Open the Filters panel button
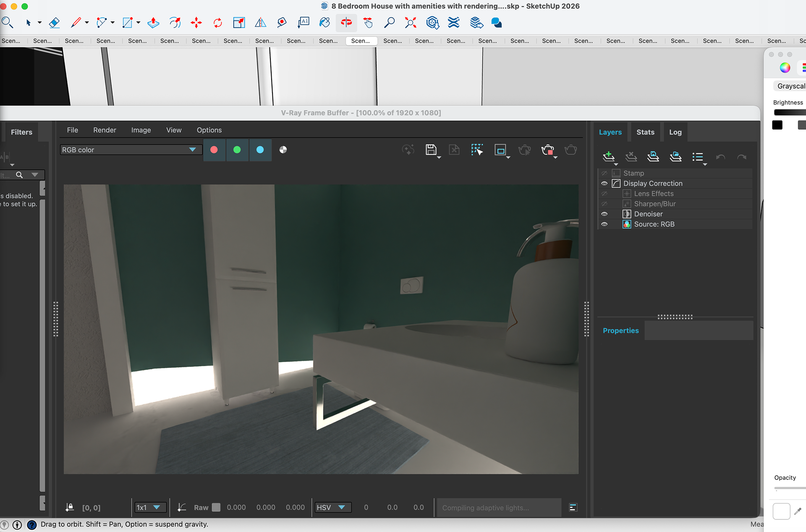Screen dimensions: 806x532 pos(21,132)
